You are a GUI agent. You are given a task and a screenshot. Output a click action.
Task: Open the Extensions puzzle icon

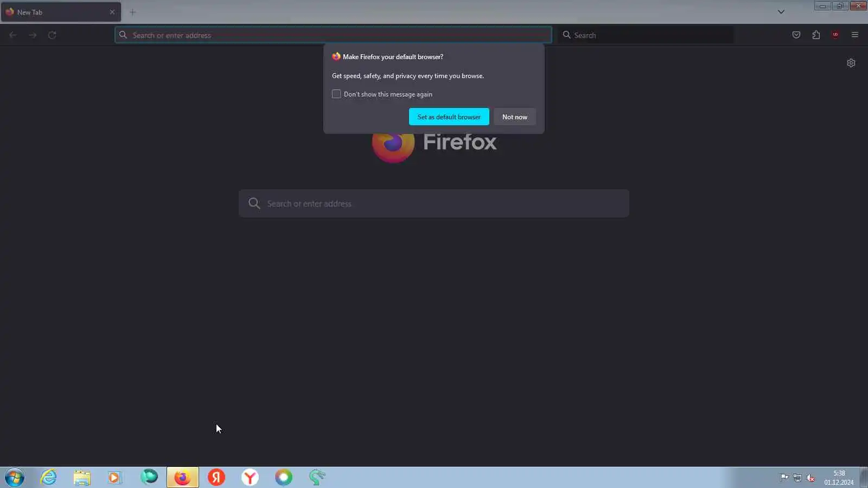[816, 35]
